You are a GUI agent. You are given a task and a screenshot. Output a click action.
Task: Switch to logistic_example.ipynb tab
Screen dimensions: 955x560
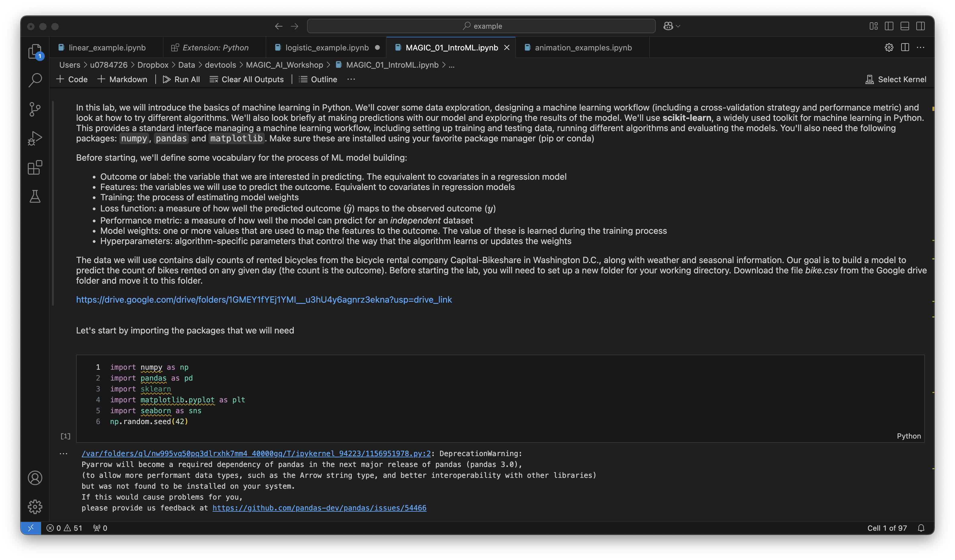[326, 48]
